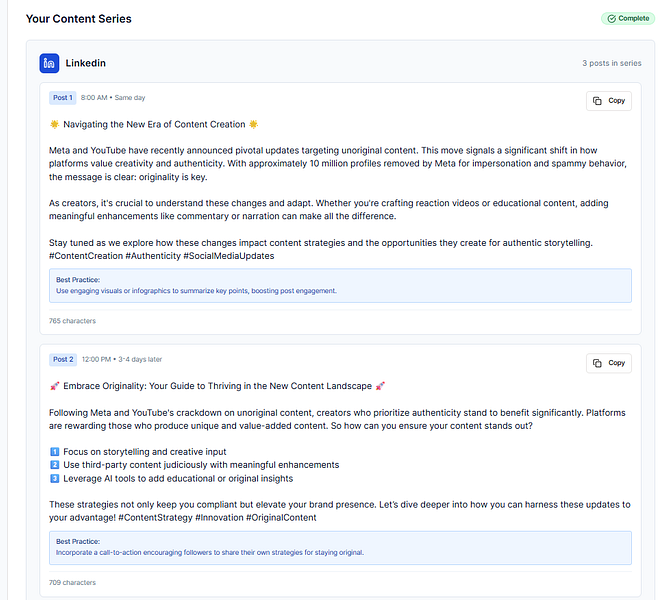Click the number 3 emoji bullet

pos(54,478)
